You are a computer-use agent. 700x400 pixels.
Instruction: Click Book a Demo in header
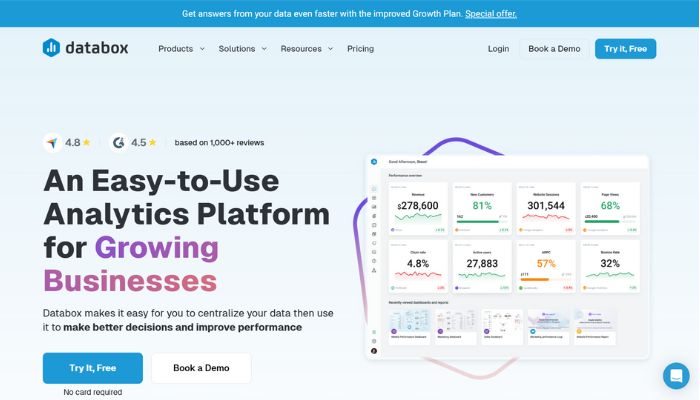[554, 49]
